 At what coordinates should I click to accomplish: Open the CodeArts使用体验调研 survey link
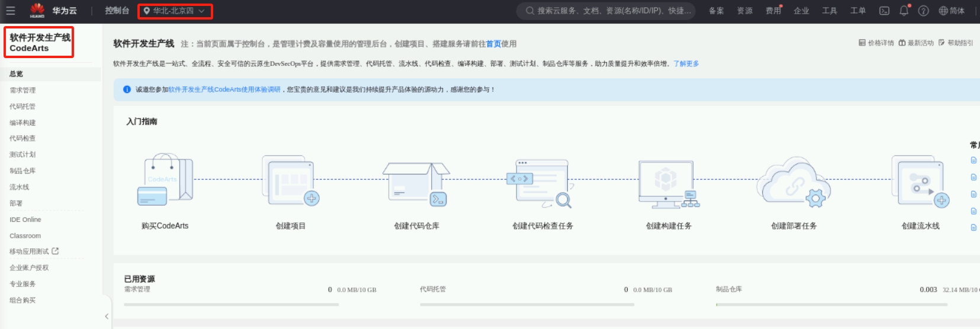click(224, 90)
